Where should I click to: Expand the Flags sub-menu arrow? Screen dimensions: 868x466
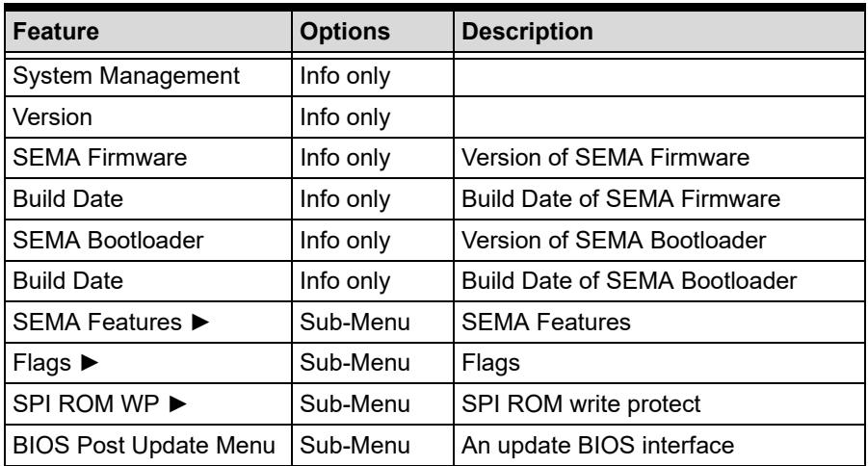coord(90,363)
